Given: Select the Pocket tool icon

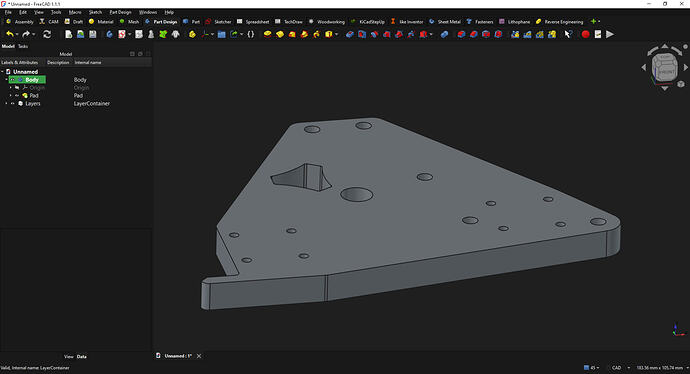Looking at the screenshot, I should [349, 34].
